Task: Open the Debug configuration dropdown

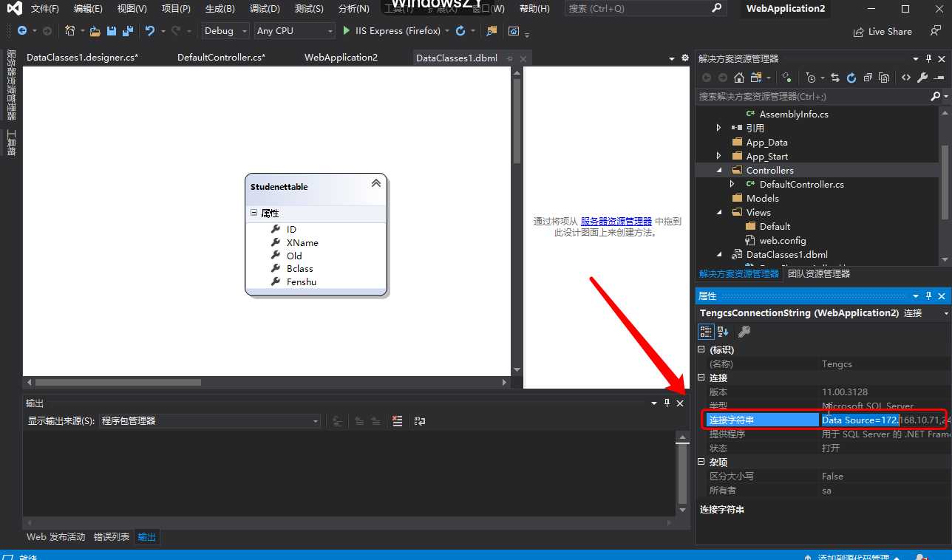Action: (x=225, y=31)
